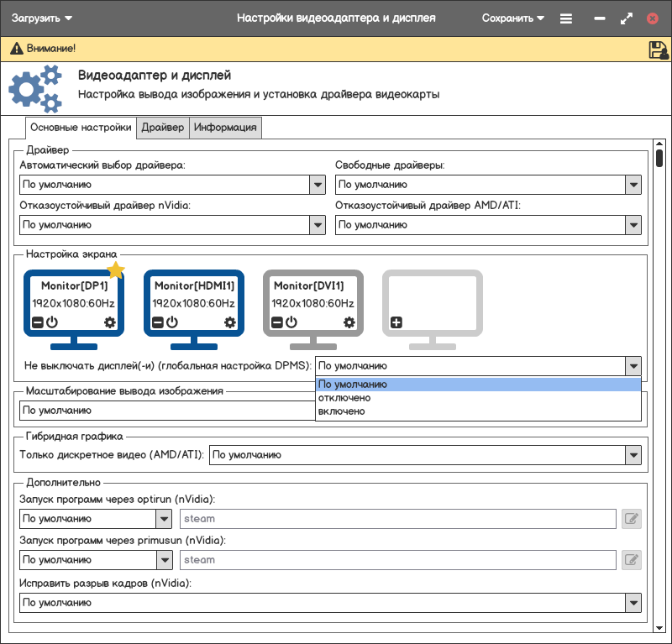Switch to the 'Драйвер' tab

pyautogui.click(x=162, y=128)
